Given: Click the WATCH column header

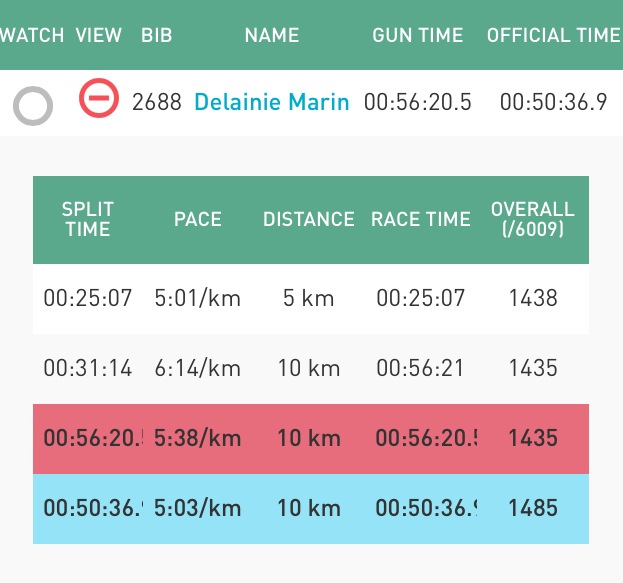Looking at the screenshot, I should 32,35.
